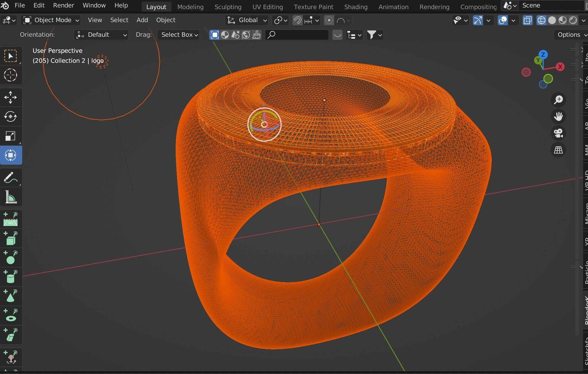Open the Object menu
This screenshot has width=588, height=374.
165,20
